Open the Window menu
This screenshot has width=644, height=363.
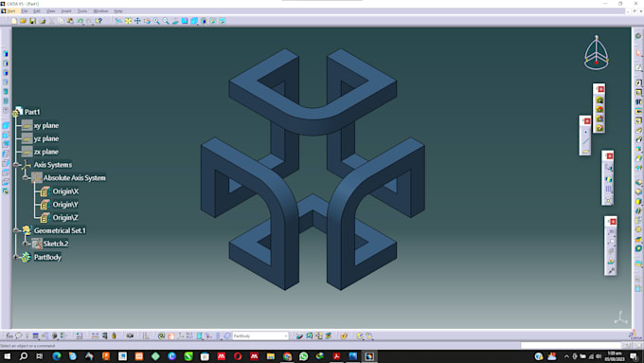[100, 11]
